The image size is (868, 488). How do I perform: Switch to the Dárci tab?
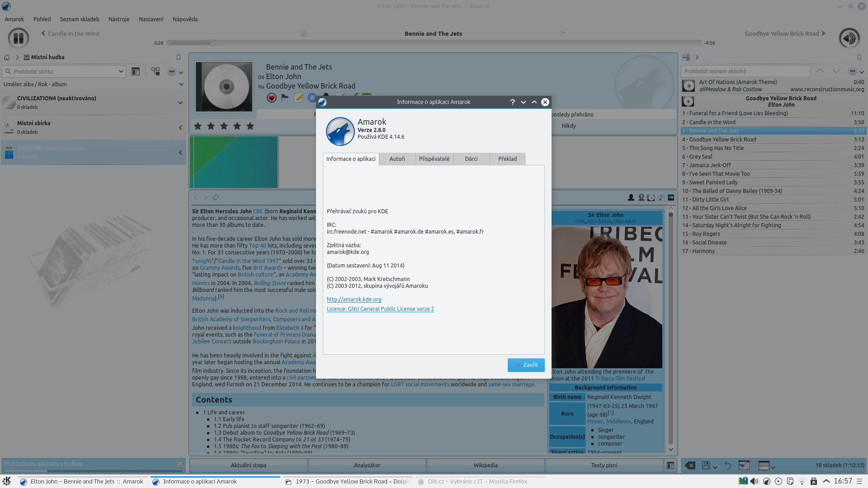click(472, 159)
